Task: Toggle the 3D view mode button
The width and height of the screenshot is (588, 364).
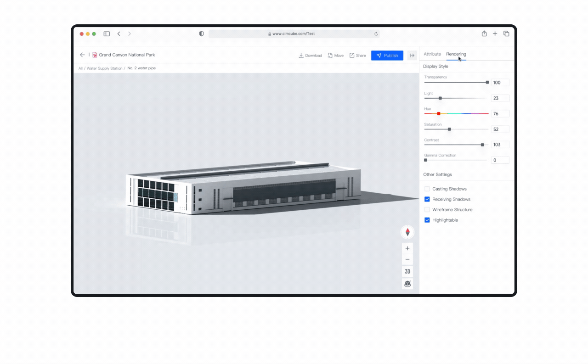Action: click(x=407, y=272)
